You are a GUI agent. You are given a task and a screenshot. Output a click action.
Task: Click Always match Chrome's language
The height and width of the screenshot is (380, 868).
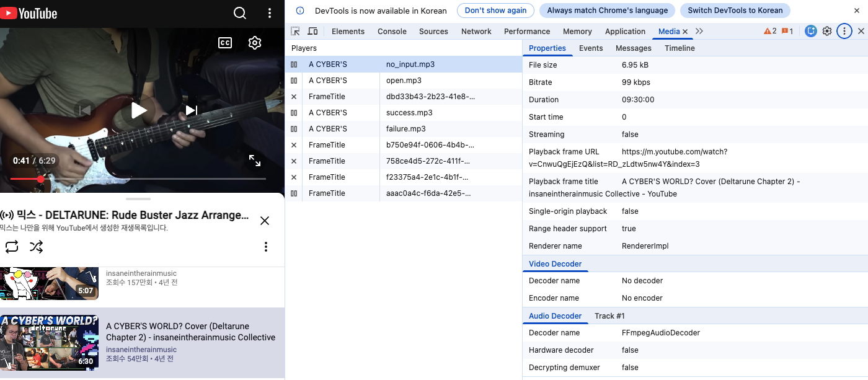[x=607, y=11]
